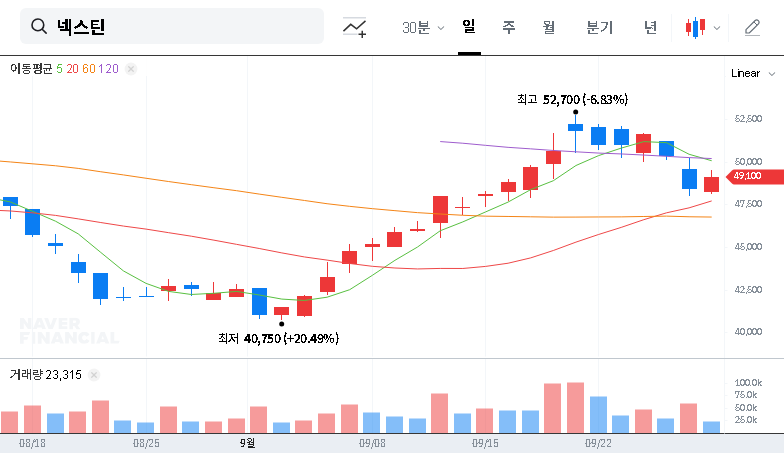This screenshot has width=784, height=453.
Task: Click the 09/22 date axis label
Action: tap(598, 444)
